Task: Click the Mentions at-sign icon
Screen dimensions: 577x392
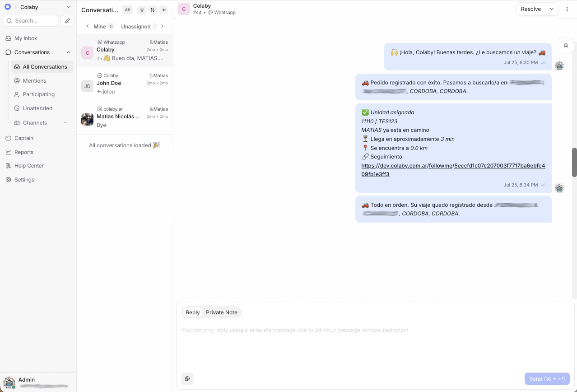Action: [x=17, y=81]
